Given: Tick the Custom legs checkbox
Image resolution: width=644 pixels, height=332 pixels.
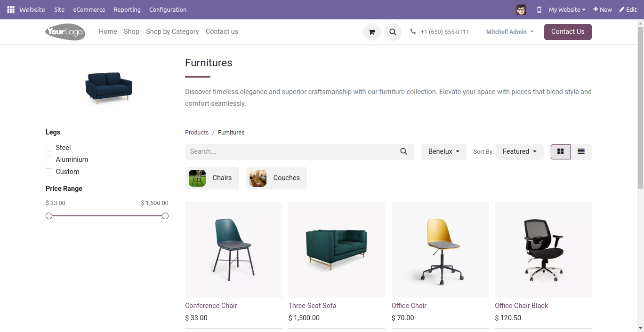Looking at the screenshot, I should point(49,172).
